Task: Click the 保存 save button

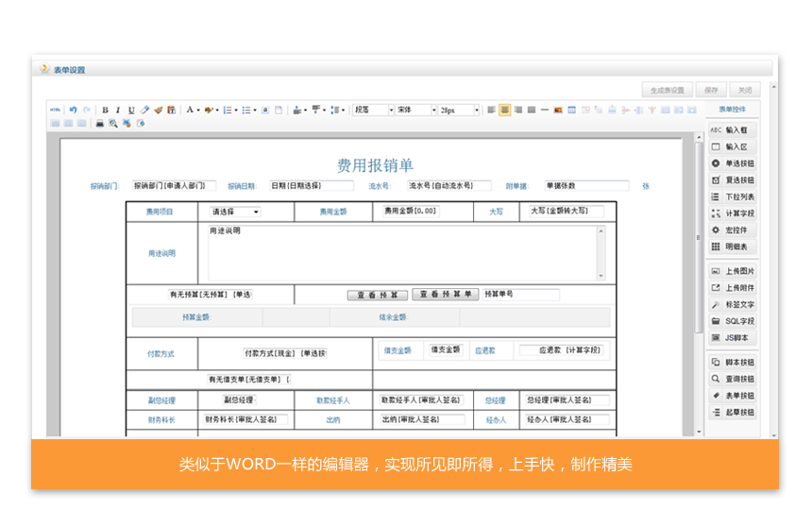Action: 711,90
